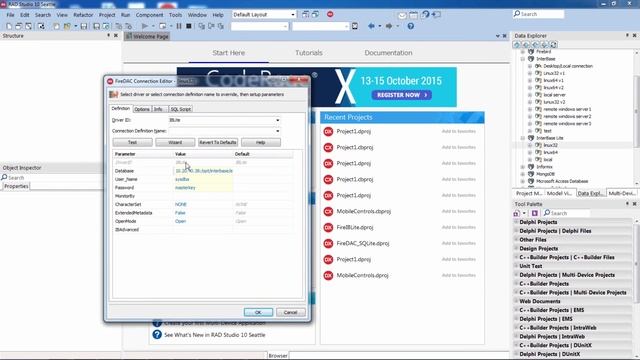Close the Tool Palette pane with its X

click(x=635, y=204)
